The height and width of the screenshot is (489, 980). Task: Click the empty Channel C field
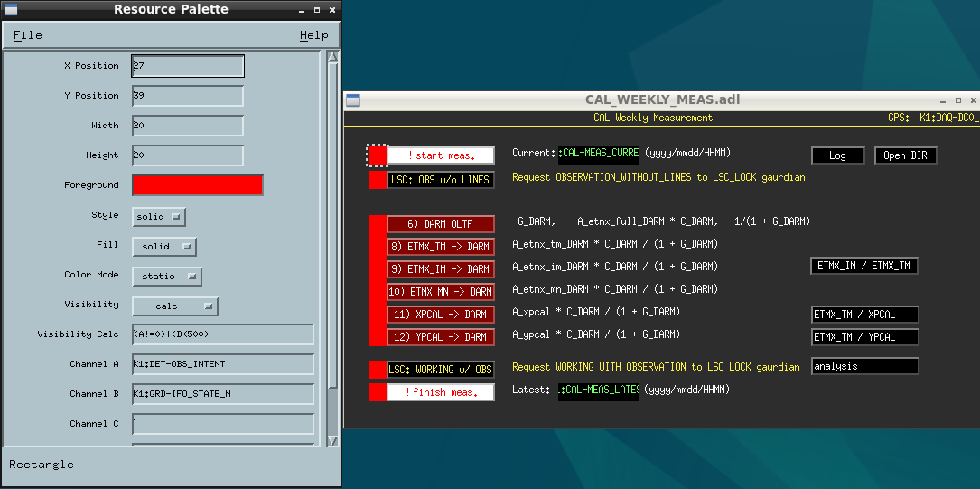pos(222,424)
